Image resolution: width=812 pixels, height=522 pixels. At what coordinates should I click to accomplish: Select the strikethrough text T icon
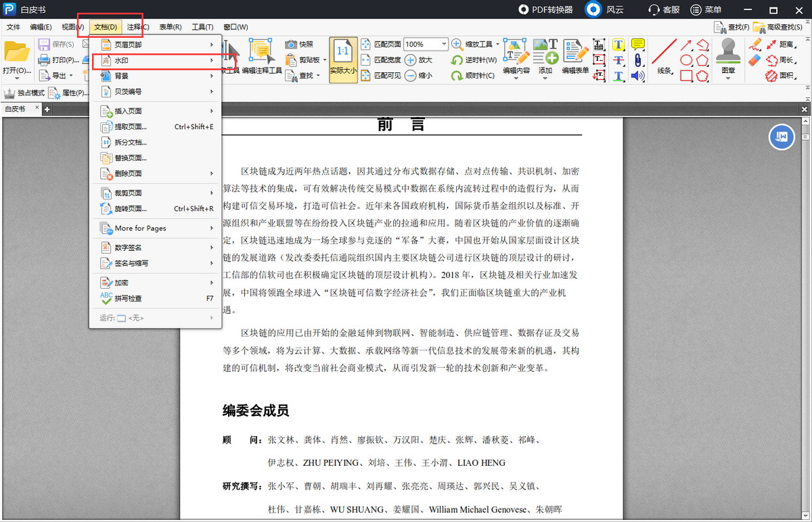pyautogui.click(x=618, y=60)
